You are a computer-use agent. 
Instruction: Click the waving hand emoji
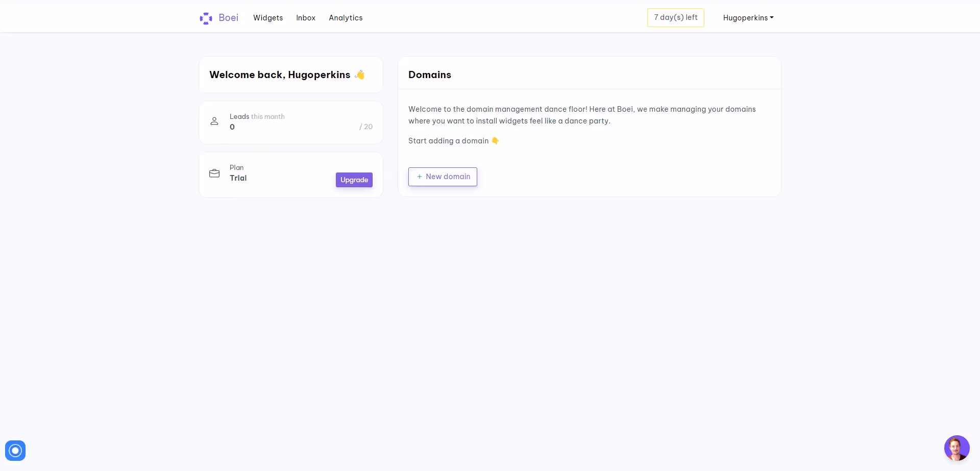click(360, 75)
